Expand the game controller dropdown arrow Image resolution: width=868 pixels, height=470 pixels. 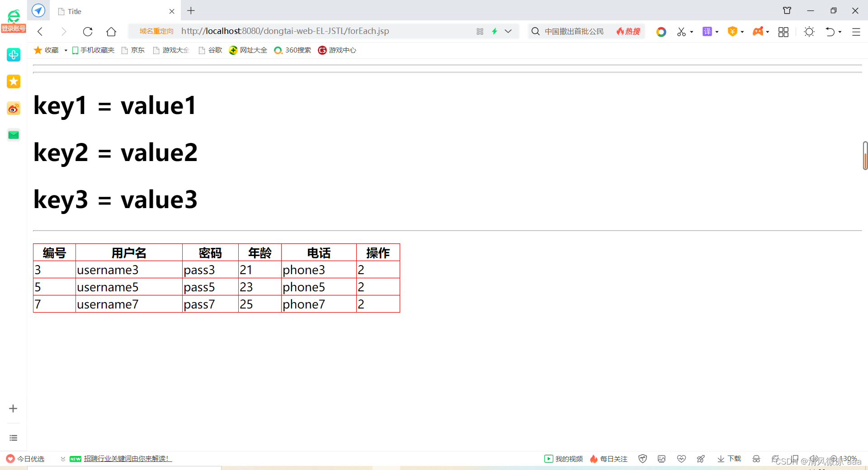point(768,32)
